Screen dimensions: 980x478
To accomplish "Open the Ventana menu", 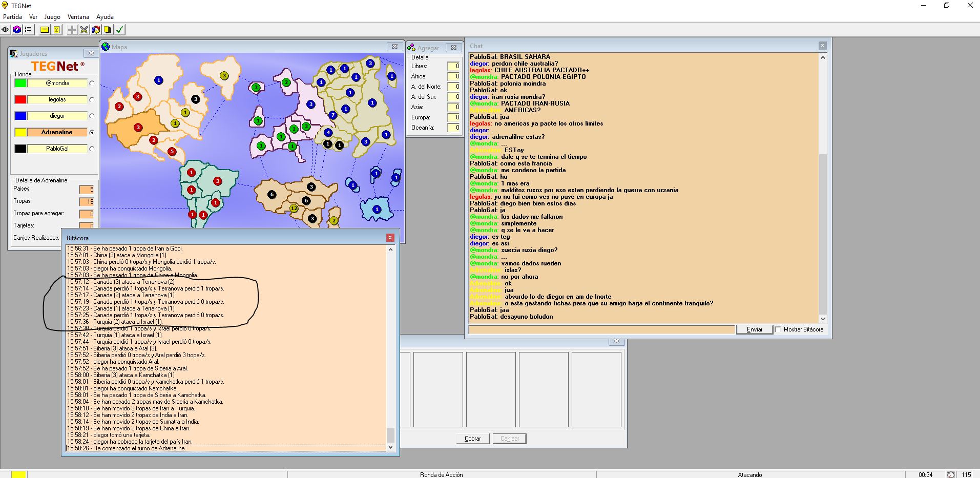I will point(78,17).
